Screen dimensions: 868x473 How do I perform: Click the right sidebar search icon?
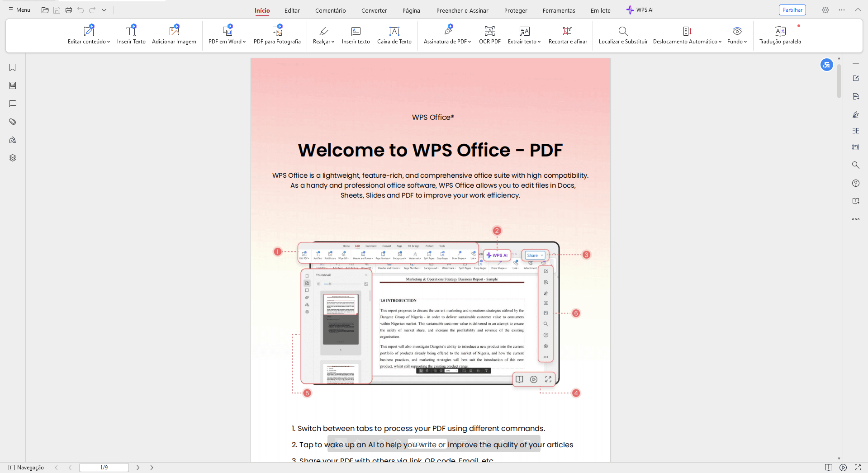tap(856, 165)
